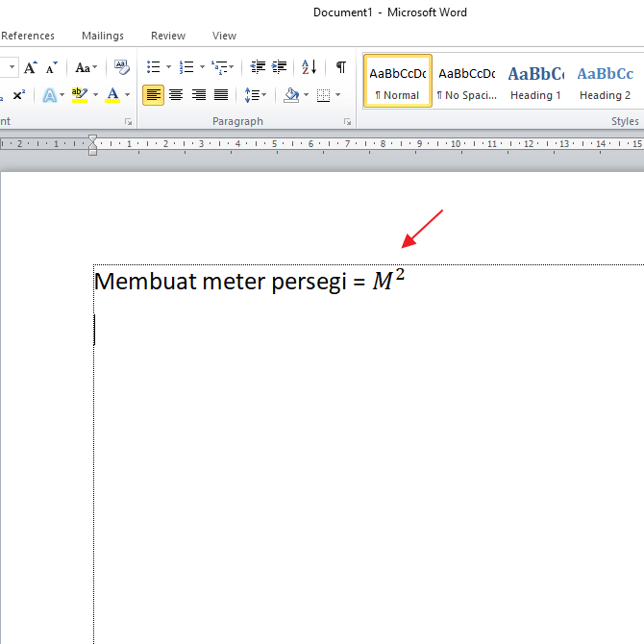This screenshot has height=644, width=644.
Task: Apply the No Spacing style
Action: (466, 81)
